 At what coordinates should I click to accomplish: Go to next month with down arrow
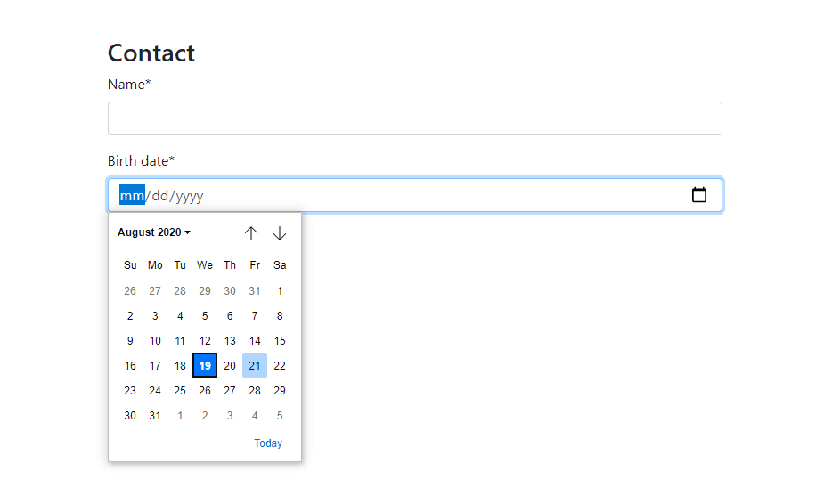pos(280,233)
